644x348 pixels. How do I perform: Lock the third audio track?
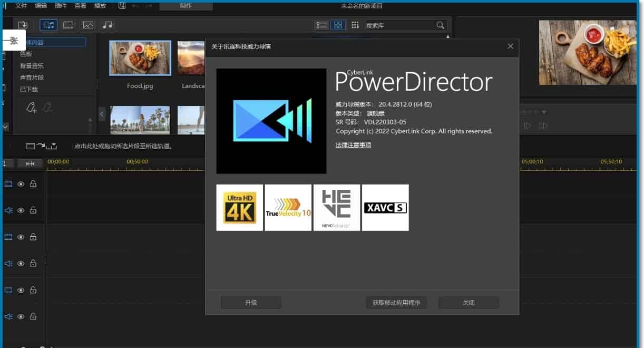(33, 316)
